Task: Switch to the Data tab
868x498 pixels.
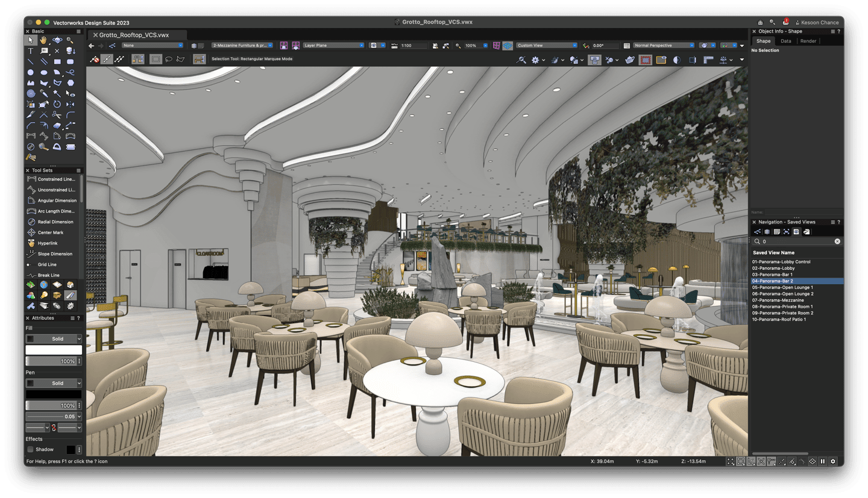Action: click(785, 41)
